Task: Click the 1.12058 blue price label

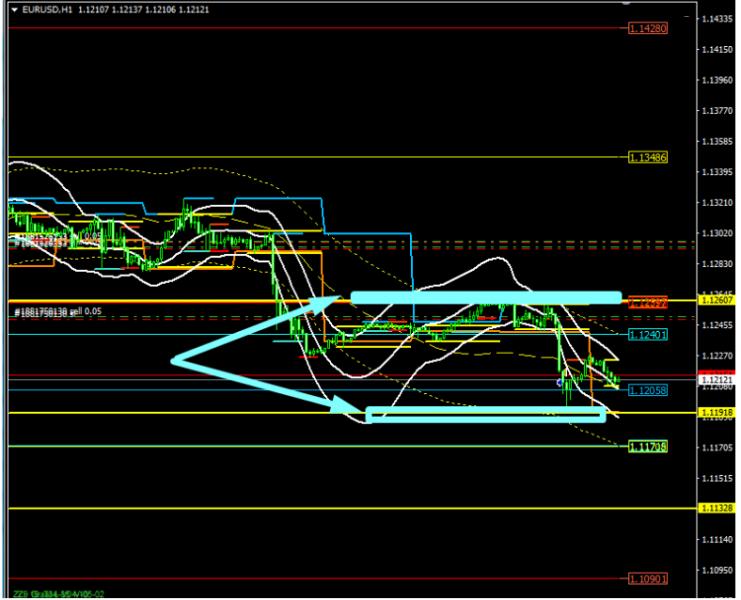Action: 648,390
